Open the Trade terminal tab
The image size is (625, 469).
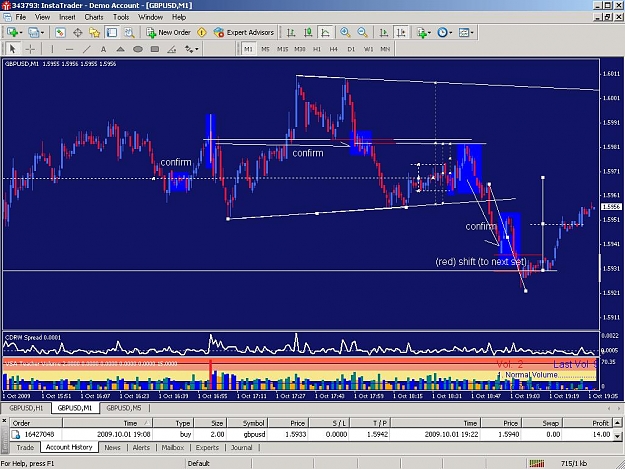click(25, 447)
